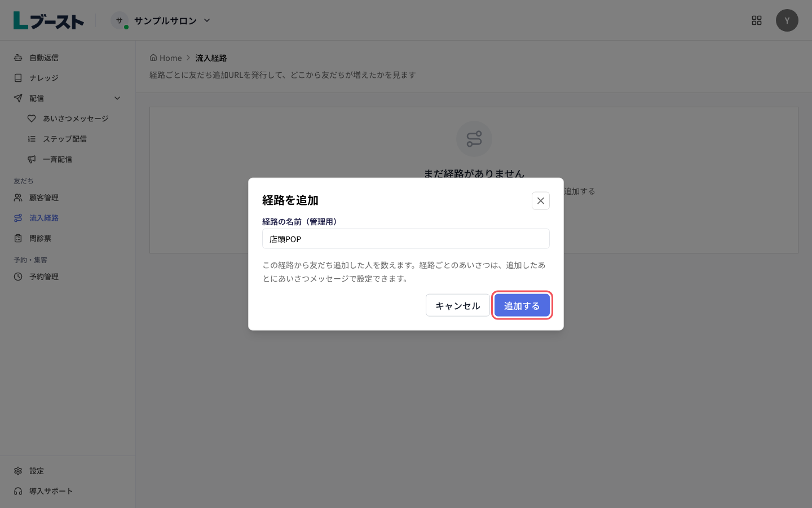
Task: Click the ナレッジ book icon
Action: point(18,78)
